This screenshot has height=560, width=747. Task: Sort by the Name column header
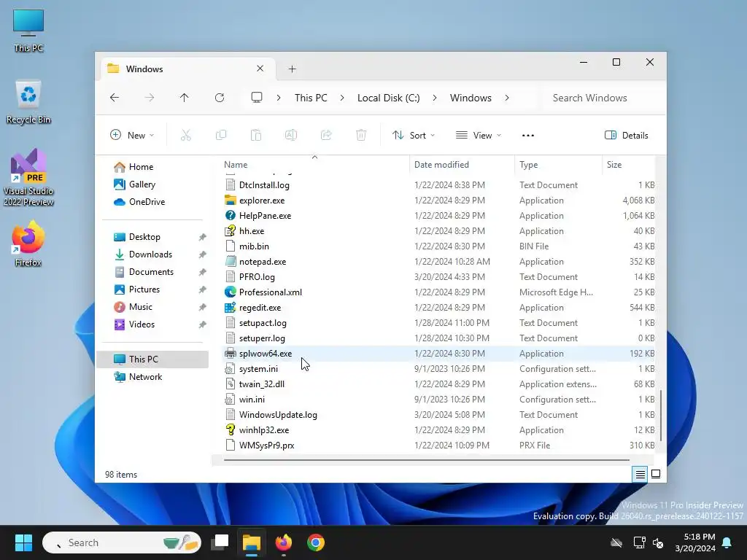click(236, 165)
